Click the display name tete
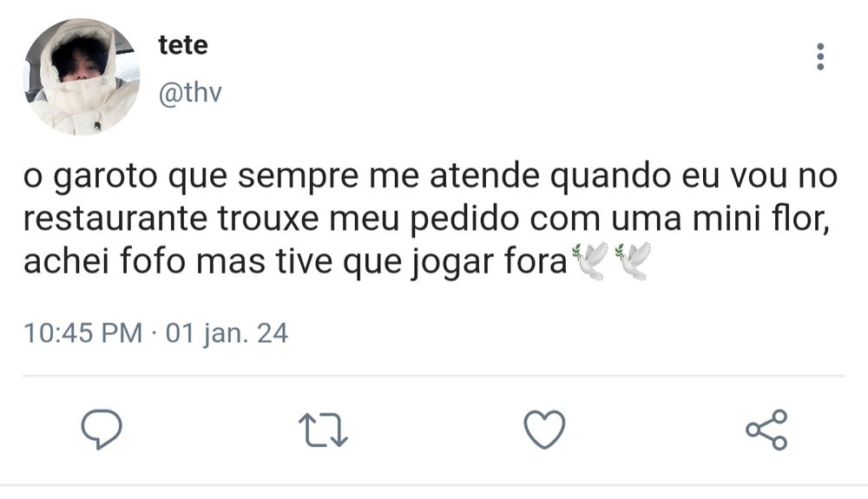The width and height of the screenshot is (868, 499). pyautogui.click(x=182, y=45)
